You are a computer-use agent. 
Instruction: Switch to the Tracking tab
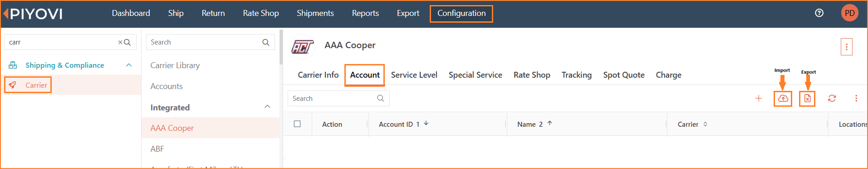[577, 75]
